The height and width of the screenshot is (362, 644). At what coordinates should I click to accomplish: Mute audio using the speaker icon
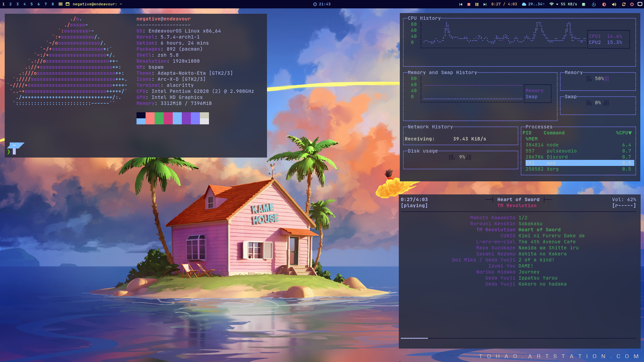[614, 4]
